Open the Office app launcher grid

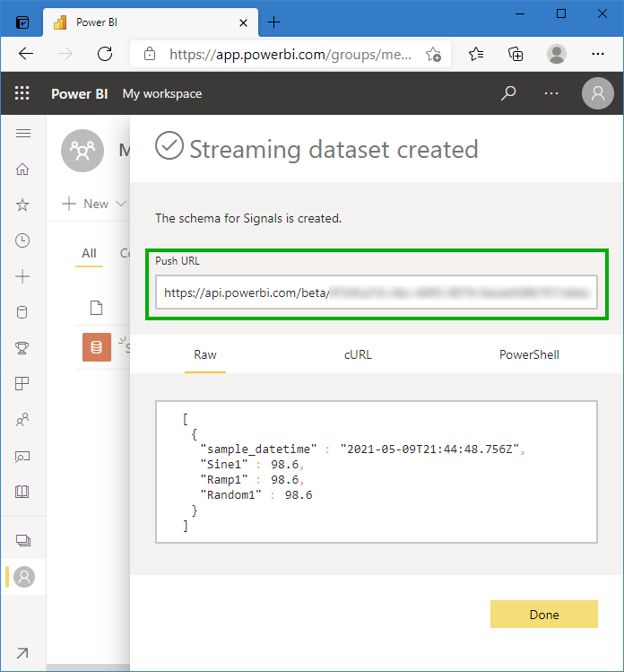coord(22,93)
